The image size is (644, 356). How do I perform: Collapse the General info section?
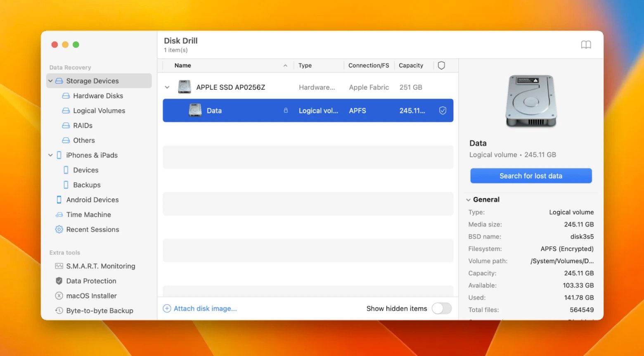pos(469,200)
